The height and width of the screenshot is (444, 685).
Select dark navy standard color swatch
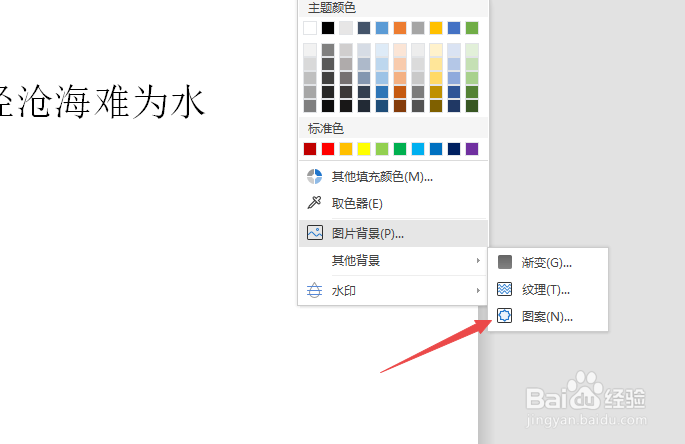tap(454, 149)
